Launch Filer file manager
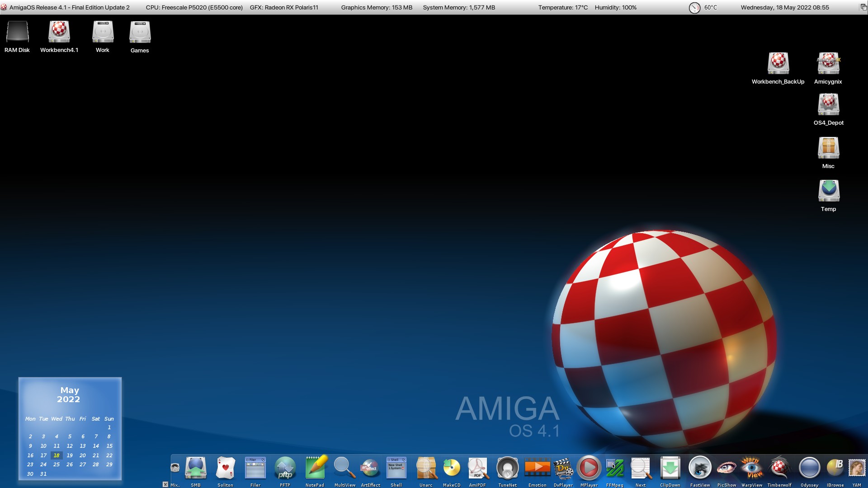This screenshot has width=868, height=488. pos(255,469)
